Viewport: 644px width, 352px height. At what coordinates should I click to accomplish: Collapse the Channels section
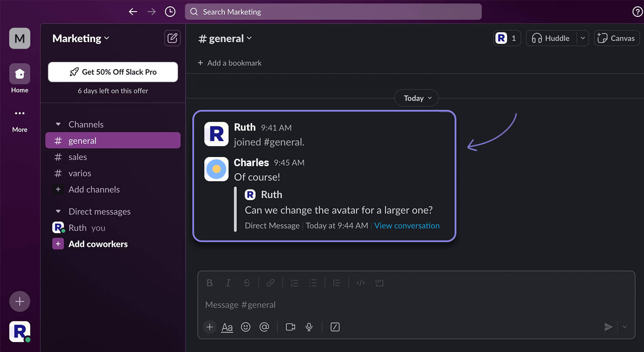(58, 124)
